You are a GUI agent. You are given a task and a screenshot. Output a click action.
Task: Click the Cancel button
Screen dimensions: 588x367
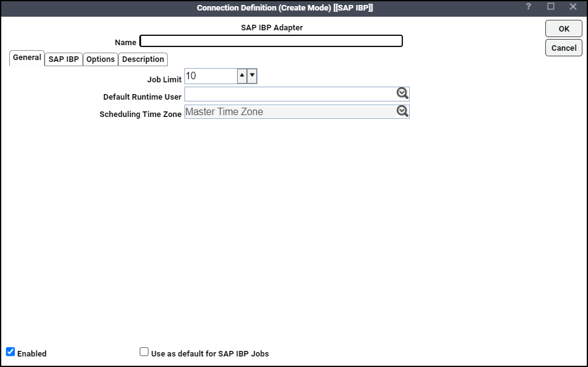click(x=564, y=48)
